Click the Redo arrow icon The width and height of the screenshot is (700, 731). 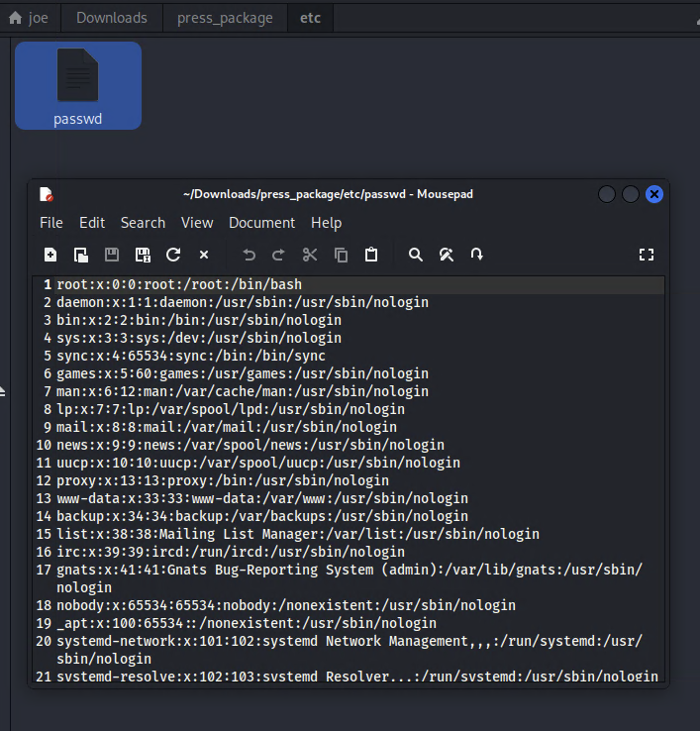click(x=278, y=255)
